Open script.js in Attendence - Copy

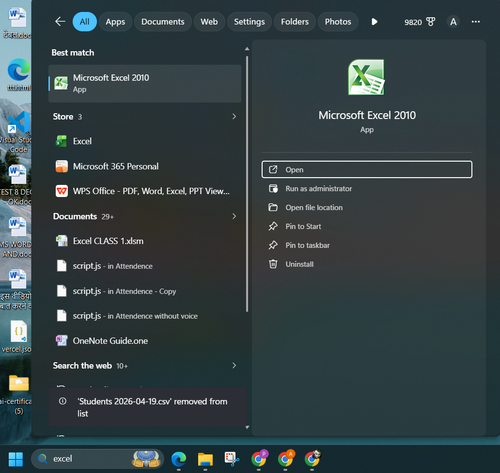click(x=145, y=291)
